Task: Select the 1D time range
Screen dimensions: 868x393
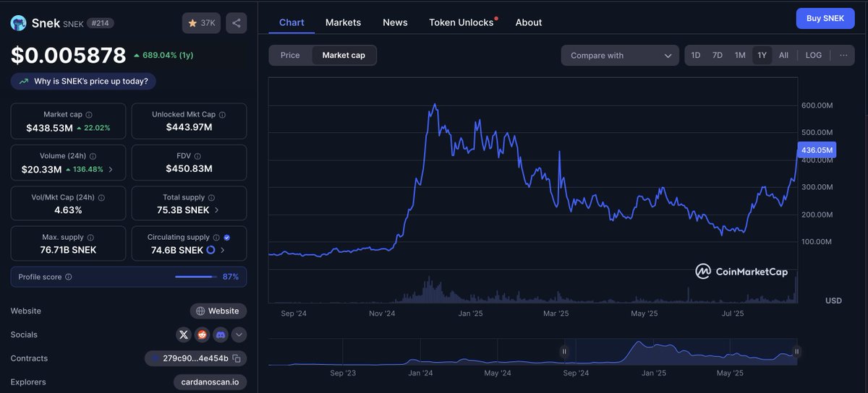Action: tap(696, 56)
